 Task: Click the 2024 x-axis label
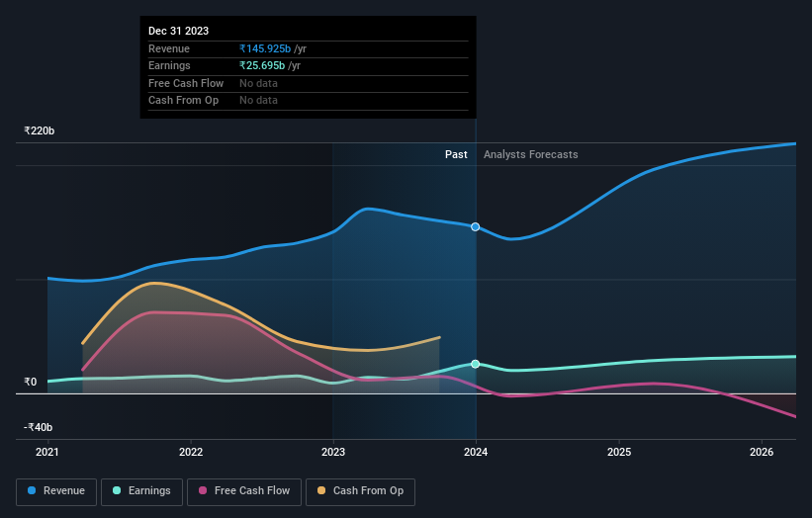coord(476,453)
